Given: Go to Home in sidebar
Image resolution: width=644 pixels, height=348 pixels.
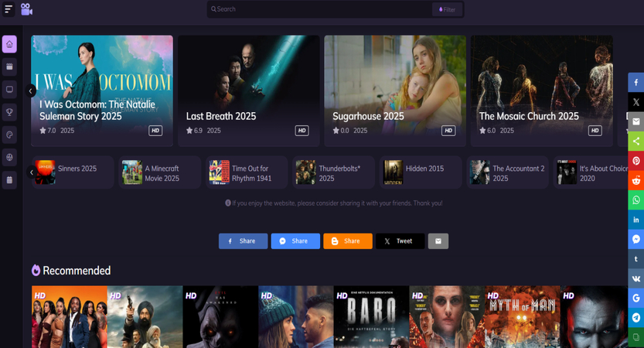Looking at the screenshot, I should 9,44.
